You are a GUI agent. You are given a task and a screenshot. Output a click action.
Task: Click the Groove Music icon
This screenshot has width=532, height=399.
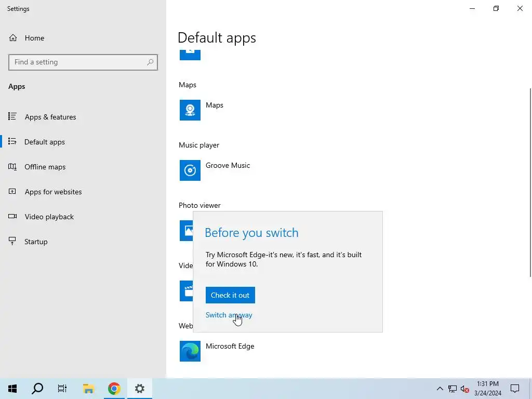(190, 170)
